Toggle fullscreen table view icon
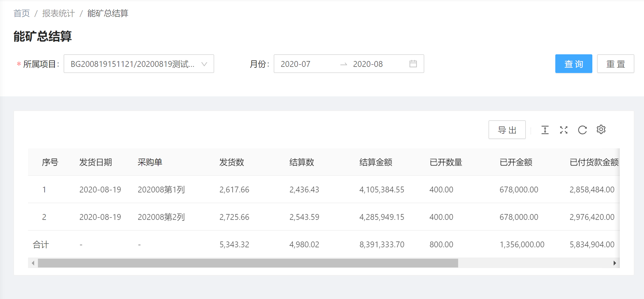This screenshot has height=299, width=644. click(x=563, y=130)
